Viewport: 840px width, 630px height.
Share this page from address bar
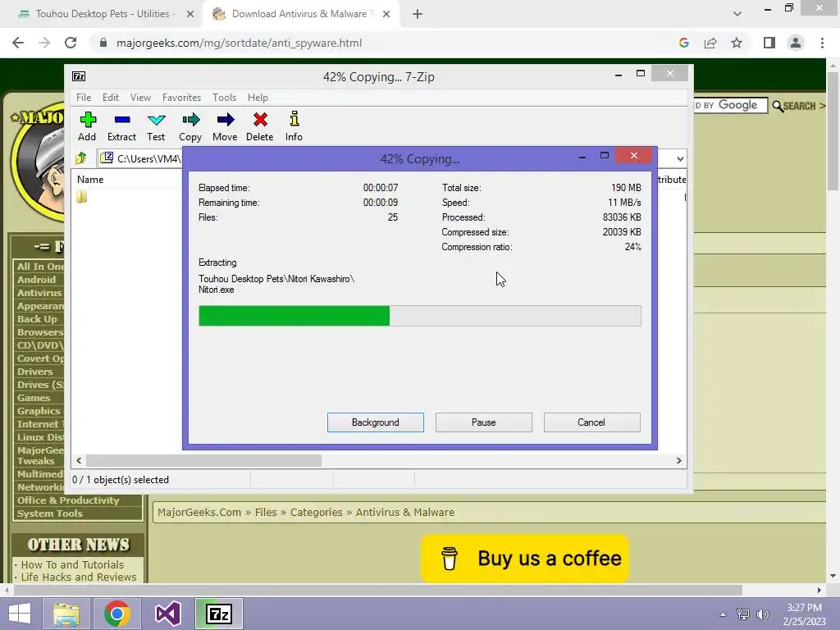(x=710, y=43)
